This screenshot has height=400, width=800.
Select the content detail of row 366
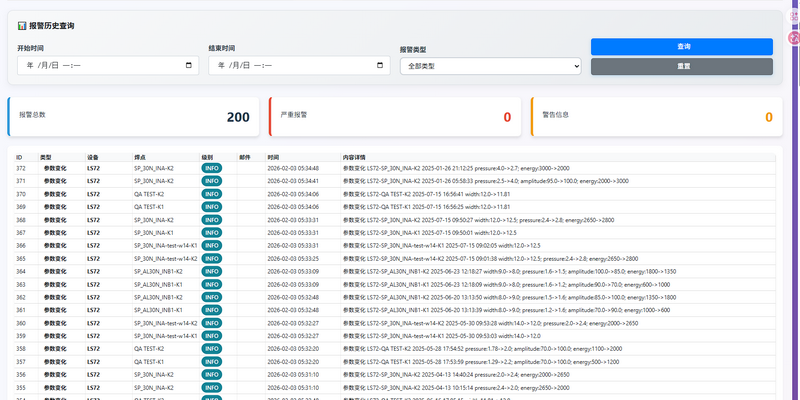point(441,245)
